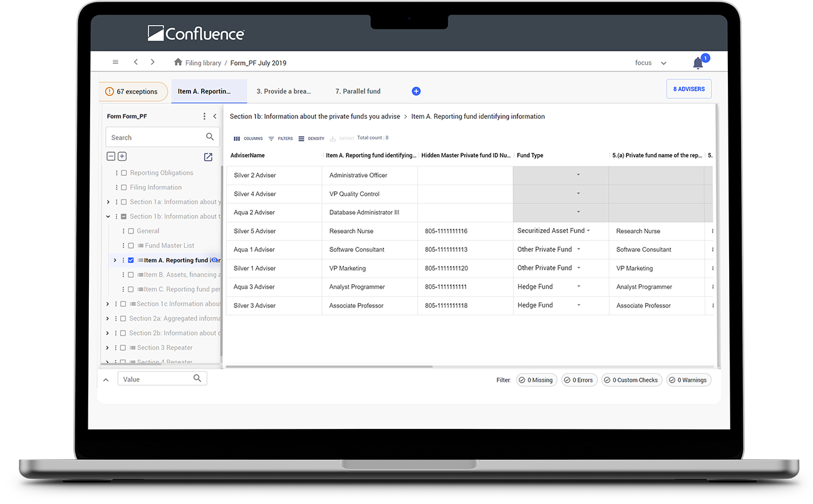The image size is (813, 504).
Task: Click the tree search magnifier icon
Action: [210, 137]
